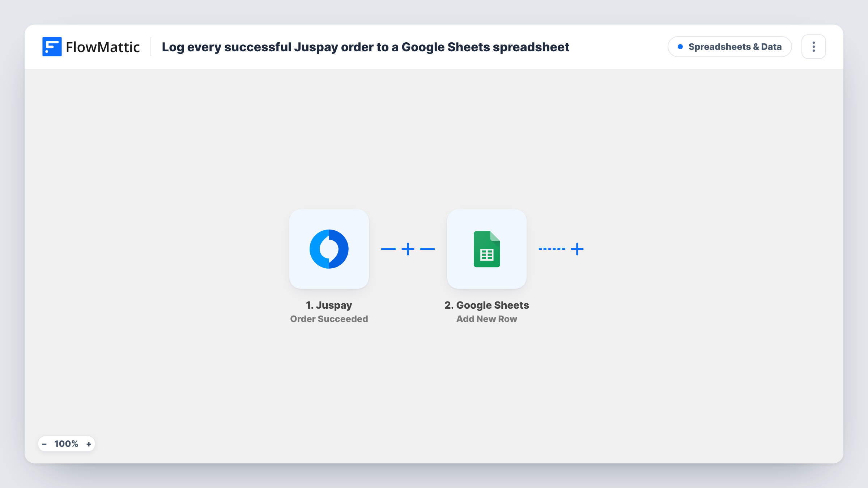This screenshot has height=488, width=868.
Task: Click the 'Add New Row' action label
Action: point(486,319)
